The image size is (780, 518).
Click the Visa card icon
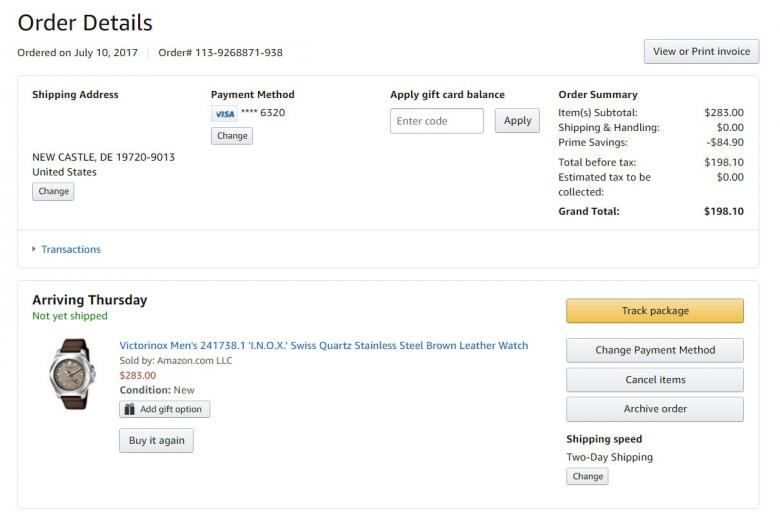coord(224,114)
